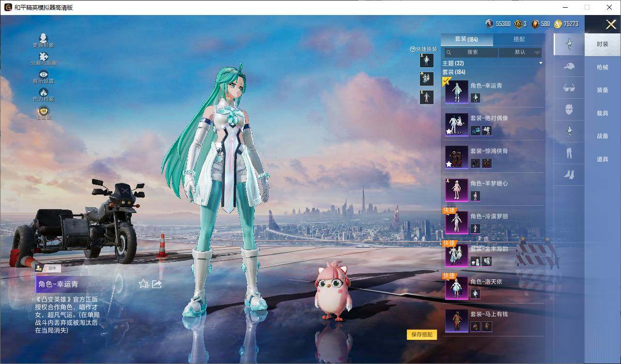The image size is (621, 364).
Task: Click the 动作 action tag icon
Action: pyautogui.click(x=39, y=268)
